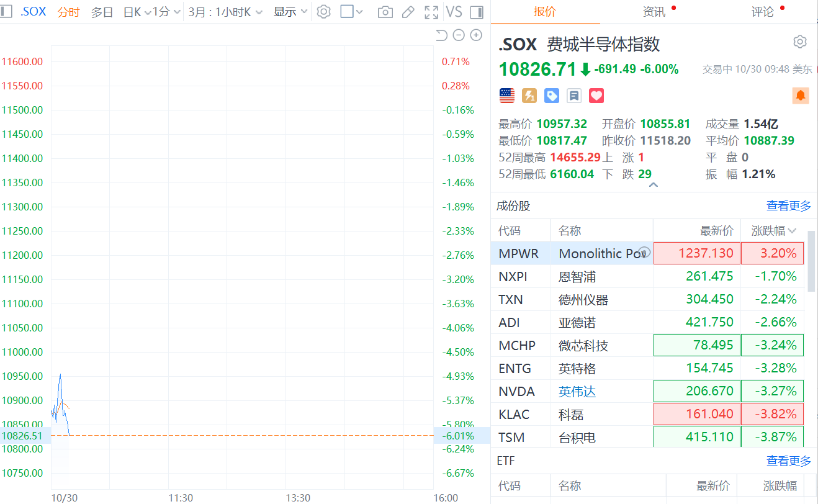Open the note icon under the price
Viewport: 818px width, 504px height.
[574, 96]
